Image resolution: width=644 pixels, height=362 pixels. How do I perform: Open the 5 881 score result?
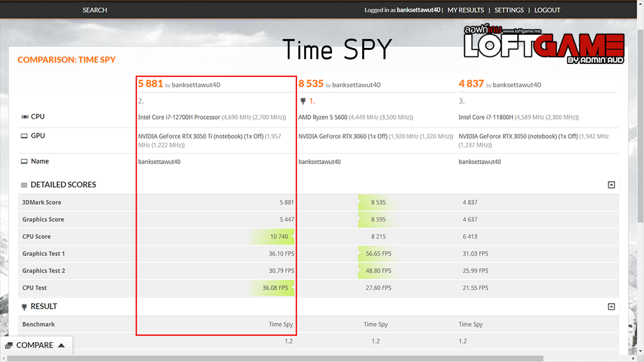click(151, 84)
